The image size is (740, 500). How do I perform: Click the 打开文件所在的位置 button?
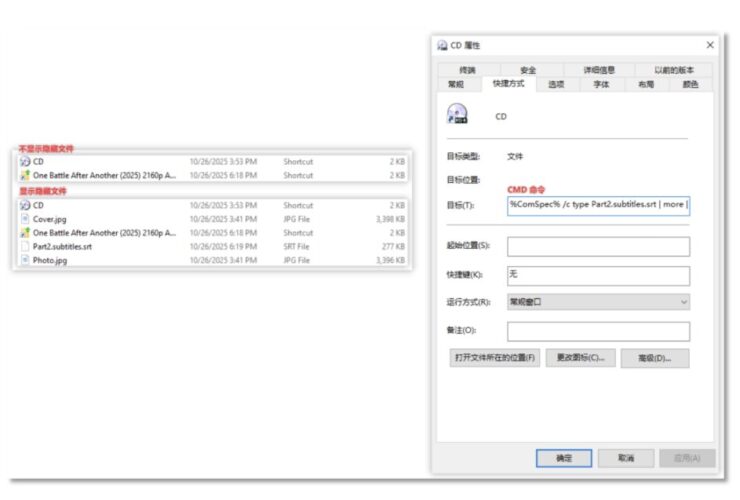click(x=495, y=358)
